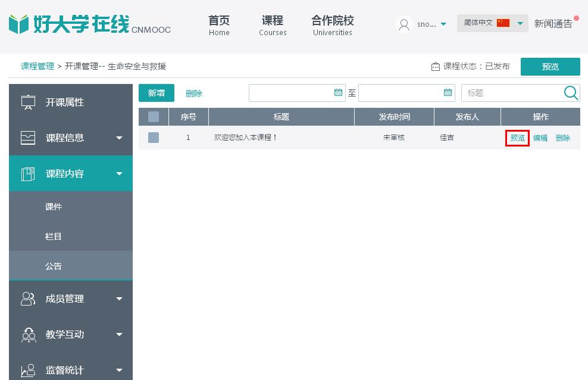Expand the 课程信息 sidebar section
The image size is (588, 380).
coord(71,138)
